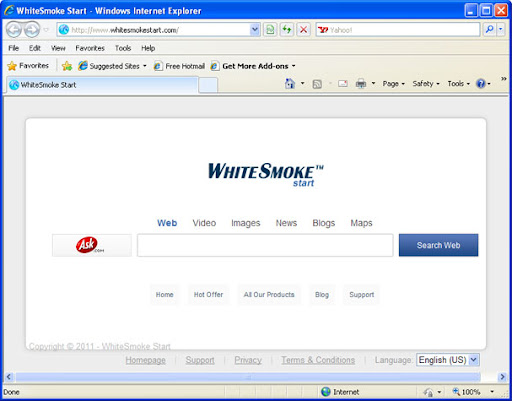
Task: Click the Print icon in command bar
Action: [x=361, y=83]
